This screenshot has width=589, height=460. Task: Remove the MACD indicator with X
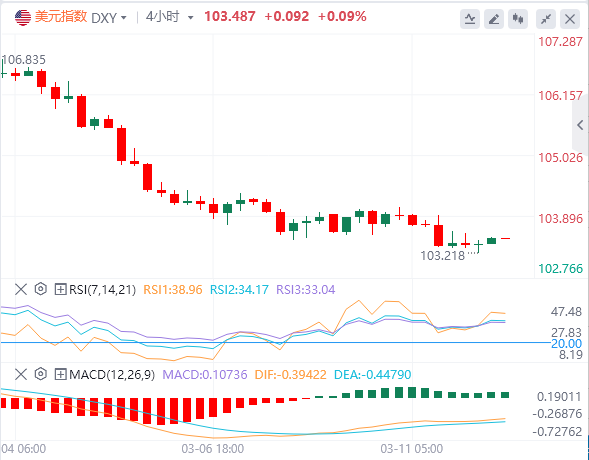21,374
